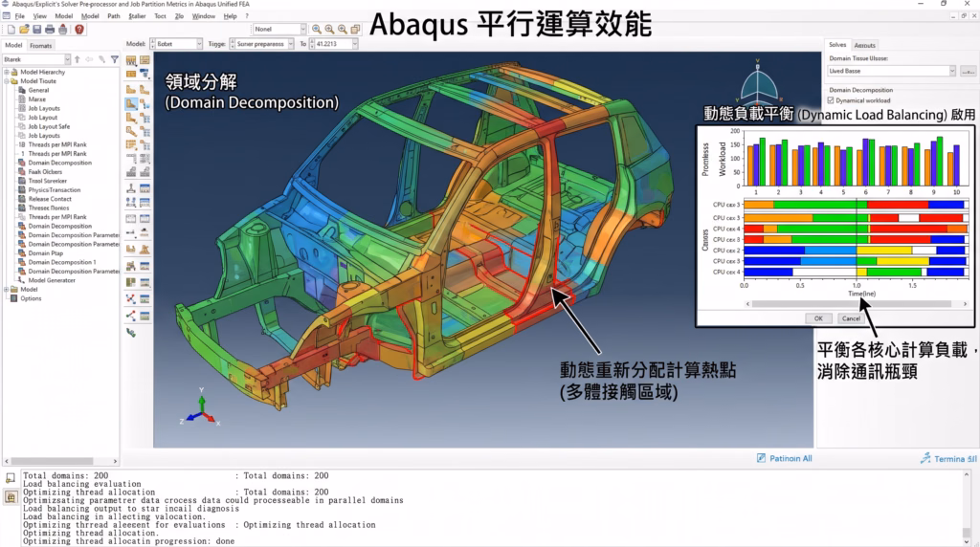Click the copy-viewport icon beside magnifiers
The image size is (980, 547).
click(356, 29)
